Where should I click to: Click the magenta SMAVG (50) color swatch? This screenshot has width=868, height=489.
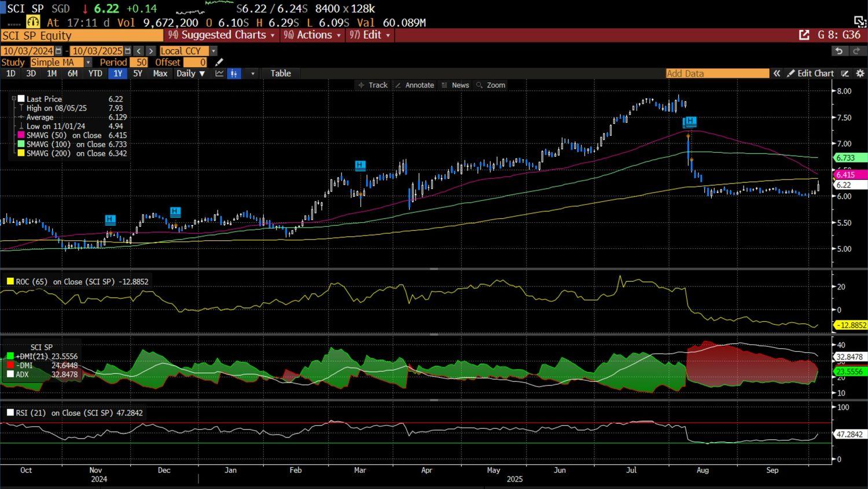[21, 135]
